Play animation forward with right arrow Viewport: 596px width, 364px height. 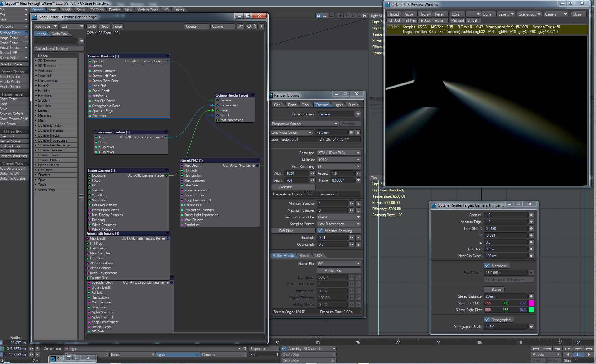(589, 354)
